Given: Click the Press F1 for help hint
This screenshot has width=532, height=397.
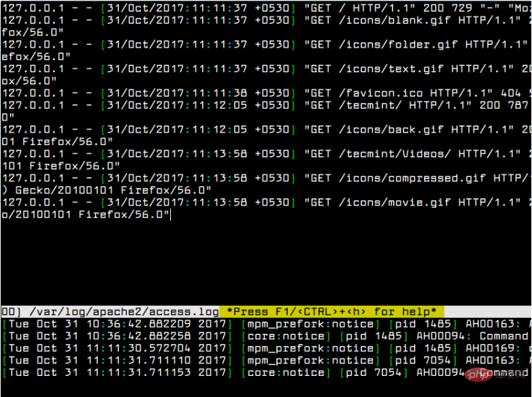Looking at the screenshot, I should [x=331, y=311].
